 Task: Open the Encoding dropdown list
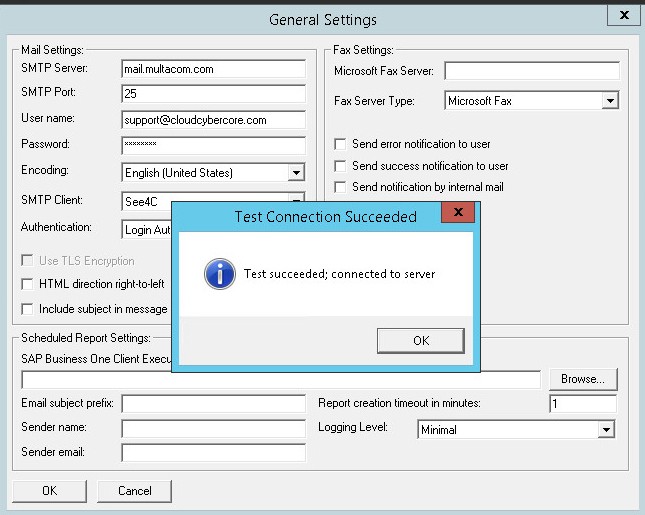[295, 173]
